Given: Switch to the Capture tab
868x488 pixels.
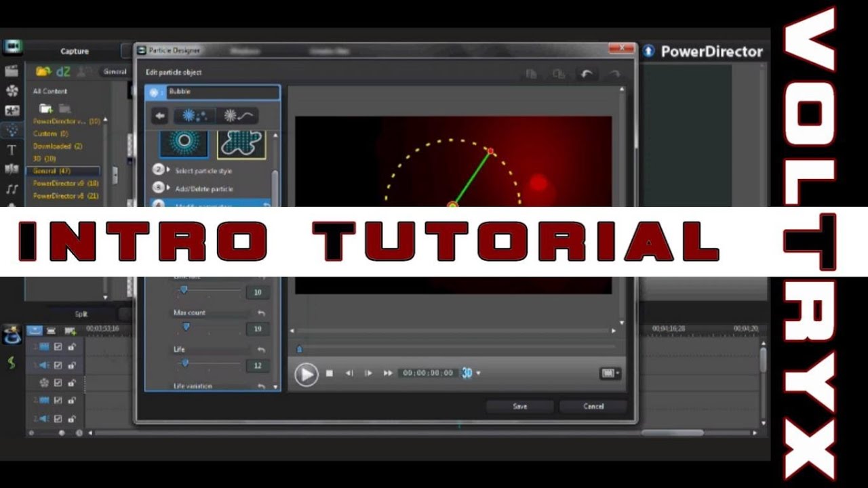Looking at the screenshot, I should (x=75, y=51).
